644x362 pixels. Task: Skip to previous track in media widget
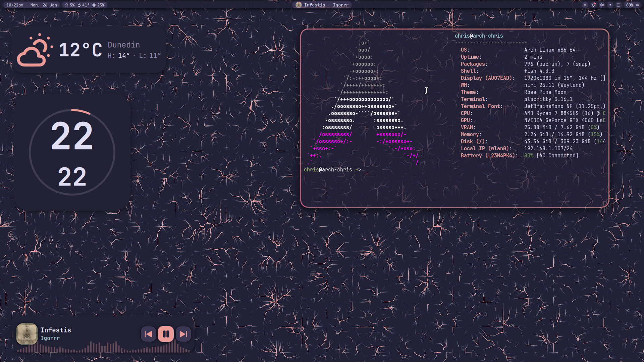[148, 334]
